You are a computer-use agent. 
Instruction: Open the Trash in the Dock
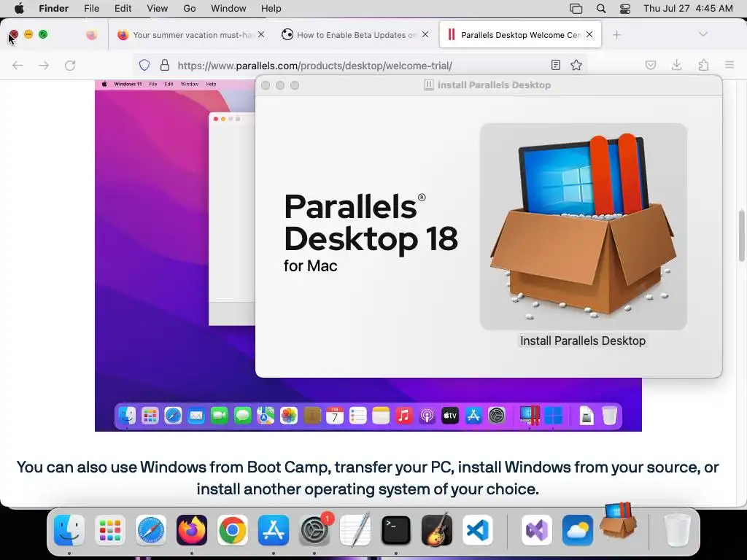click(x=677, y=530)
